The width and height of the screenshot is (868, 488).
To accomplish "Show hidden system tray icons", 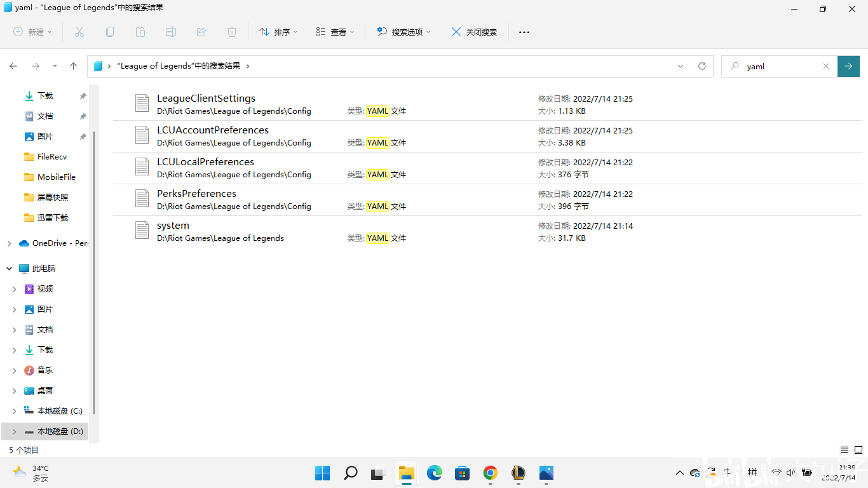I will point(679,473).
